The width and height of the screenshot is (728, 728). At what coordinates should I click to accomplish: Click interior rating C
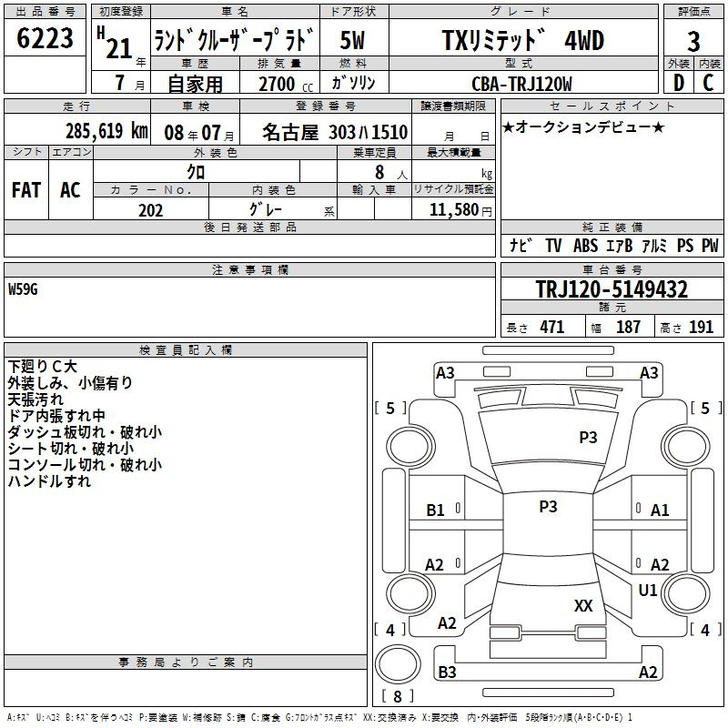pyautogui.click(x=708, y=83)
